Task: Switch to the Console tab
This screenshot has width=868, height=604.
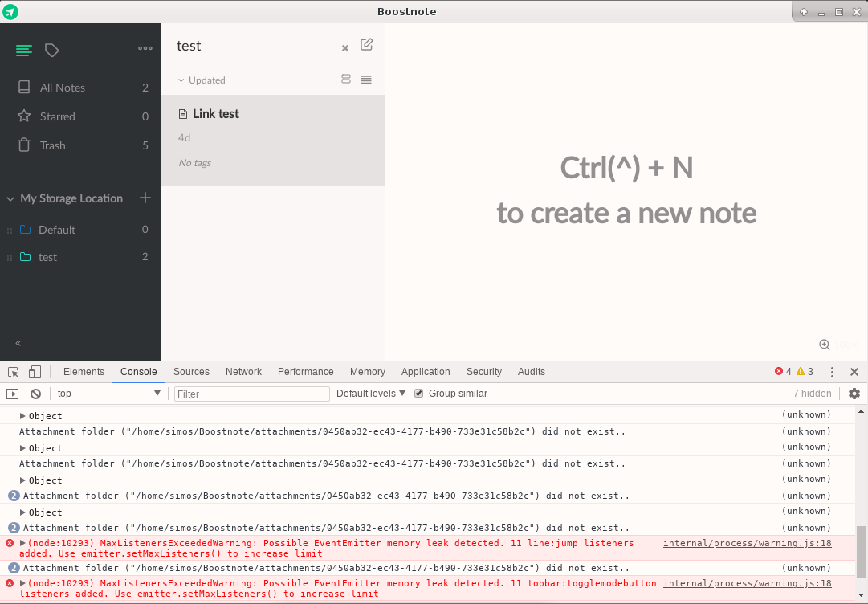Action: coord(138,372)
